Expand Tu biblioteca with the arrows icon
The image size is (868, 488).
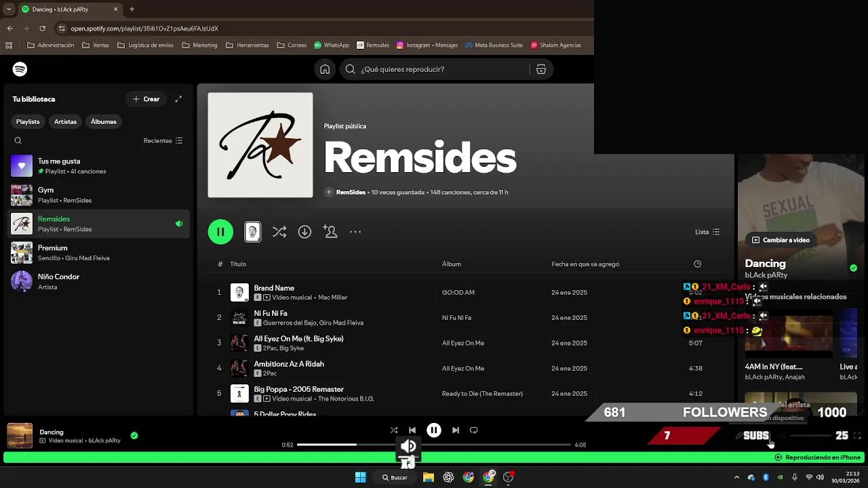[x=178, y=99]
